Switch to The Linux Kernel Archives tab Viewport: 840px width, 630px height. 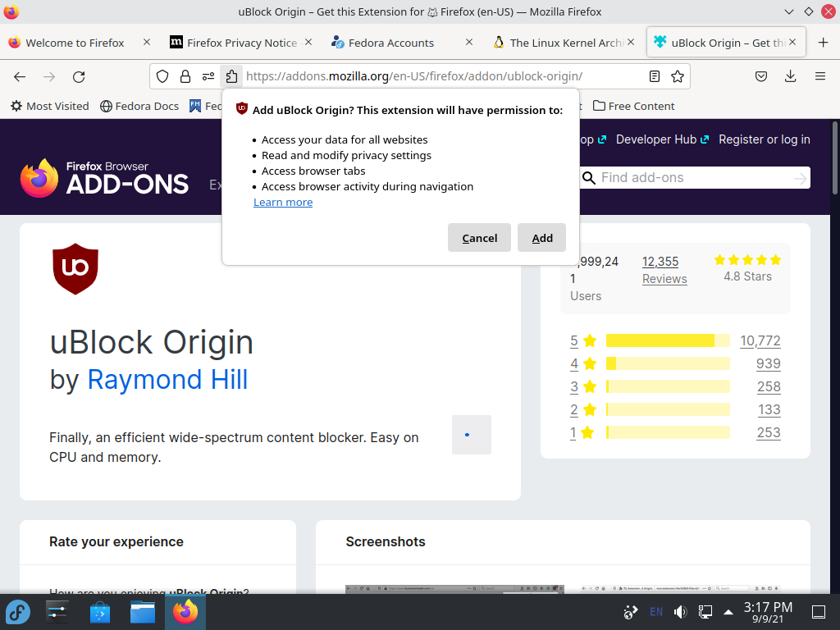coord(565,43)
